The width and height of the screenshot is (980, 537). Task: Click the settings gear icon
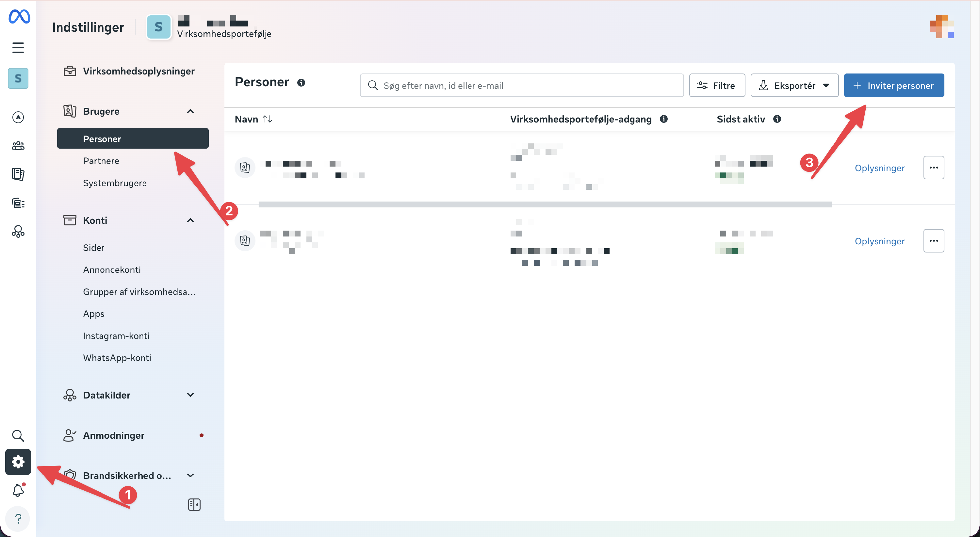(x=18, y=462)
